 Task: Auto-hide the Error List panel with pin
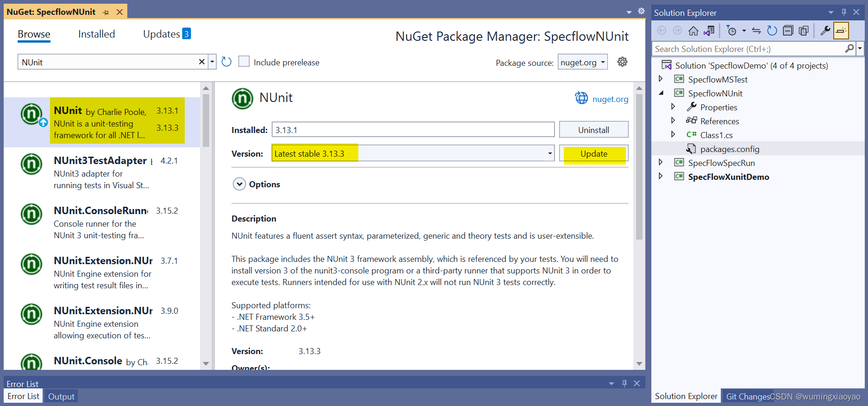click(624, 383)
